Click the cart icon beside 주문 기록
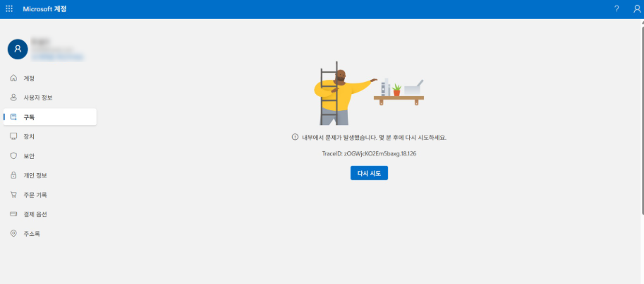This screenshot has height=284, width=644. point(13,195)
